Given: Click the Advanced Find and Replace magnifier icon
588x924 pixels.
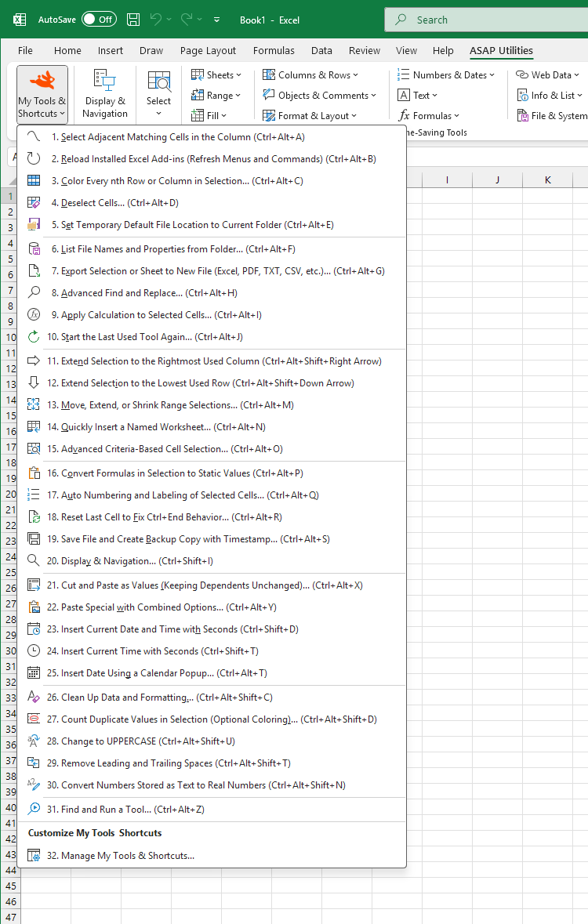Looking at the screenshot, I should (34, 293).
